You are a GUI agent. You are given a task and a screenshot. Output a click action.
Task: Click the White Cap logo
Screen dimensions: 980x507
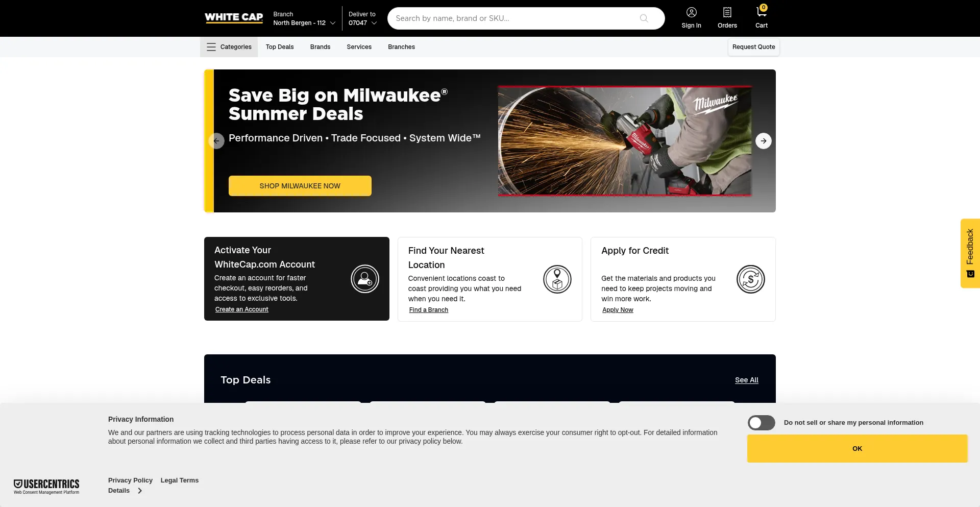(234, 18)
